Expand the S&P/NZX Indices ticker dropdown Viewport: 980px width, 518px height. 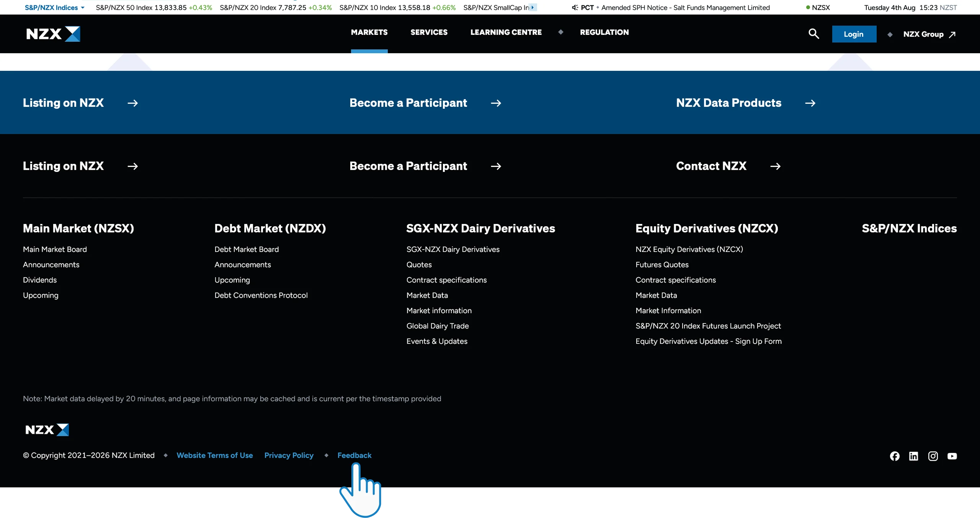coord(54,8)
